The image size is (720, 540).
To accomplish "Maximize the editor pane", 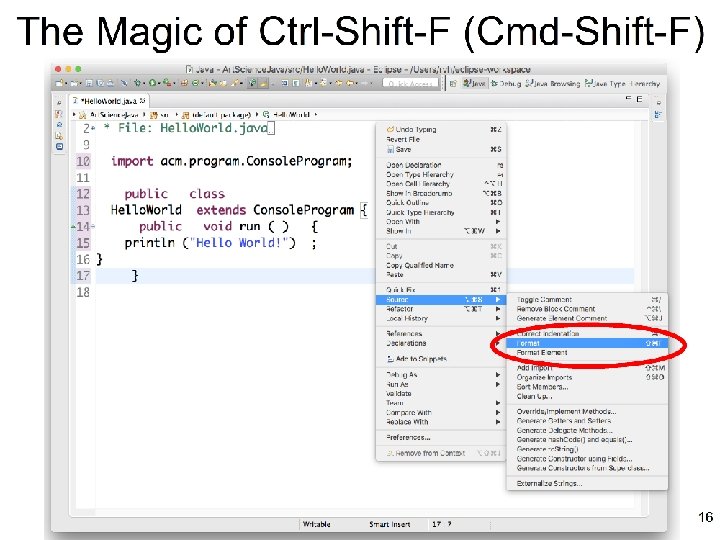I will [639, 99].
